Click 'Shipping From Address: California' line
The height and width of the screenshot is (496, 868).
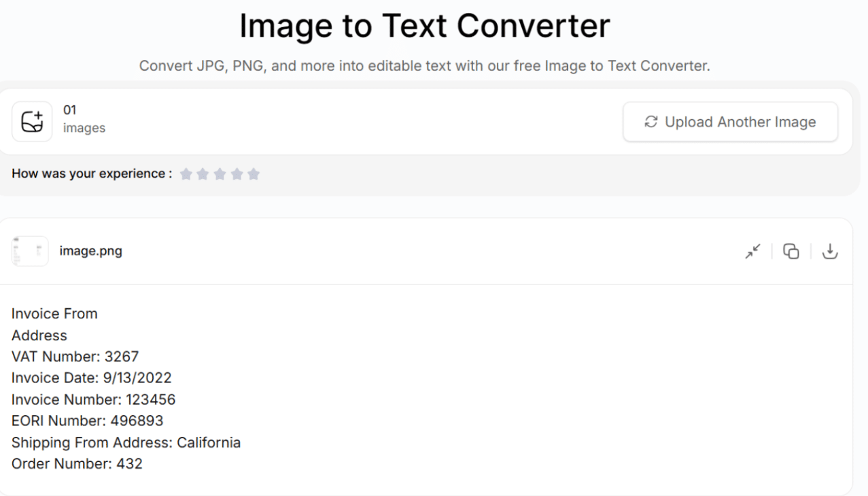126,442
